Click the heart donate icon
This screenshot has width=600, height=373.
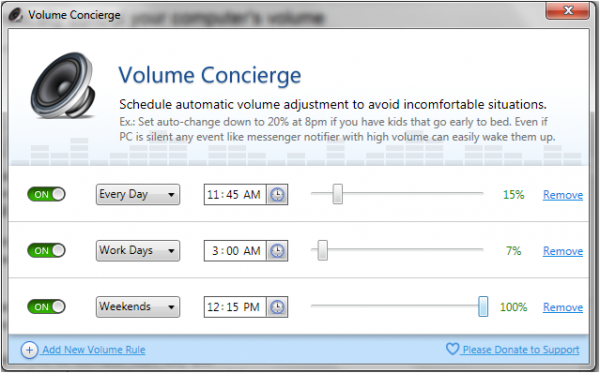(x=452, y=349)
